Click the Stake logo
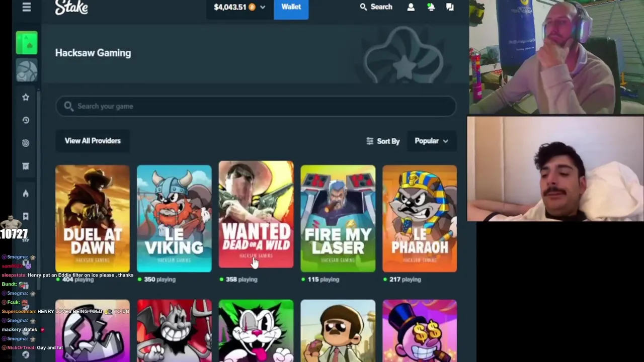 [x=71, y=7]
